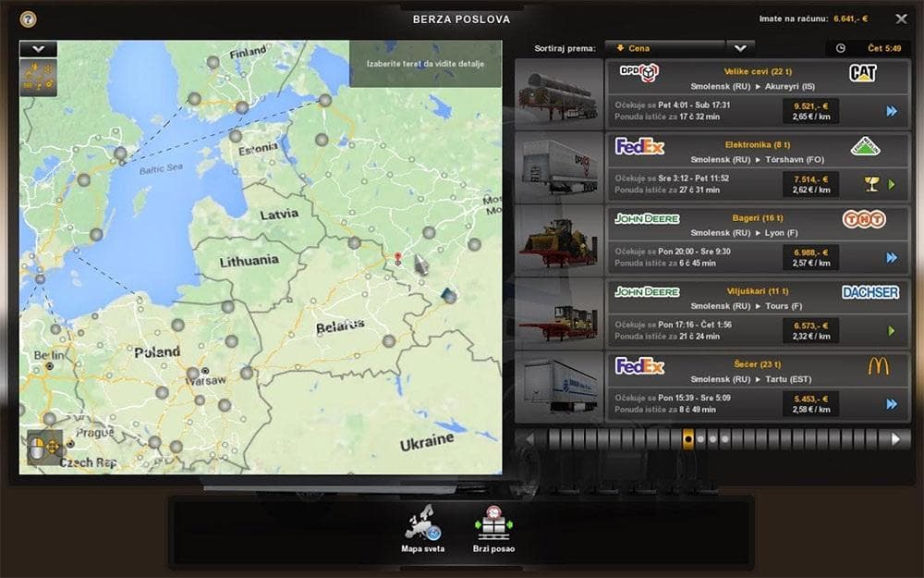Click the mouse pan control icon on map
Image resolution: width=924 pixels, height=578 pixels.
click(x=44, y=447)
